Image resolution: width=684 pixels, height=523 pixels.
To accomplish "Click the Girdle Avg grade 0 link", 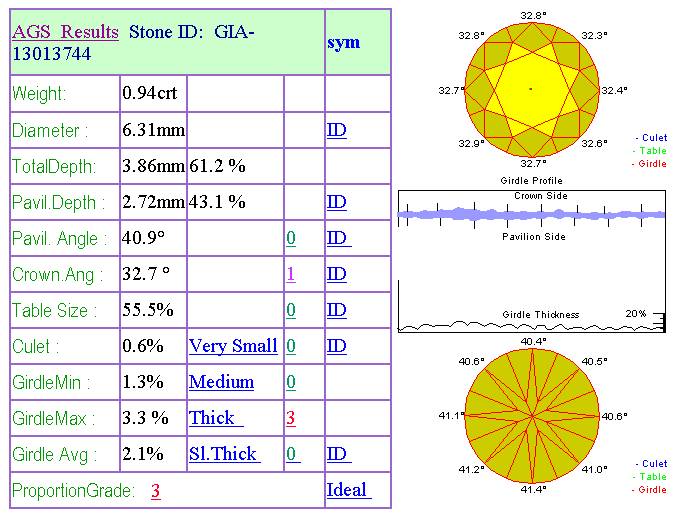I will tap(293, 454).
